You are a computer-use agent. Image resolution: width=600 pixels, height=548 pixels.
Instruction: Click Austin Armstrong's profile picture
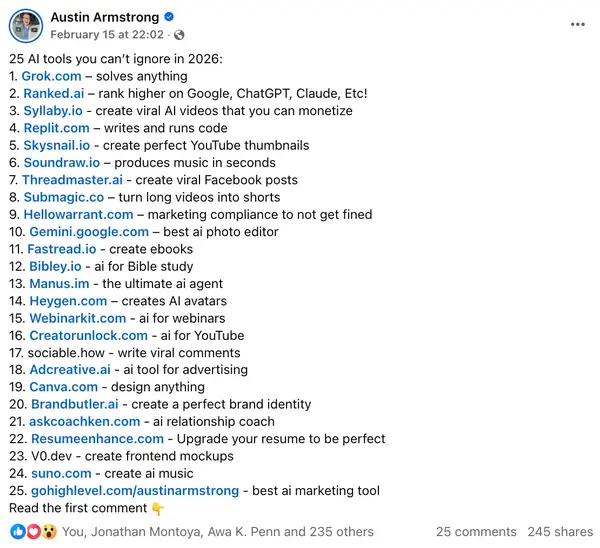pyautogui.click(x=26, y=26)
